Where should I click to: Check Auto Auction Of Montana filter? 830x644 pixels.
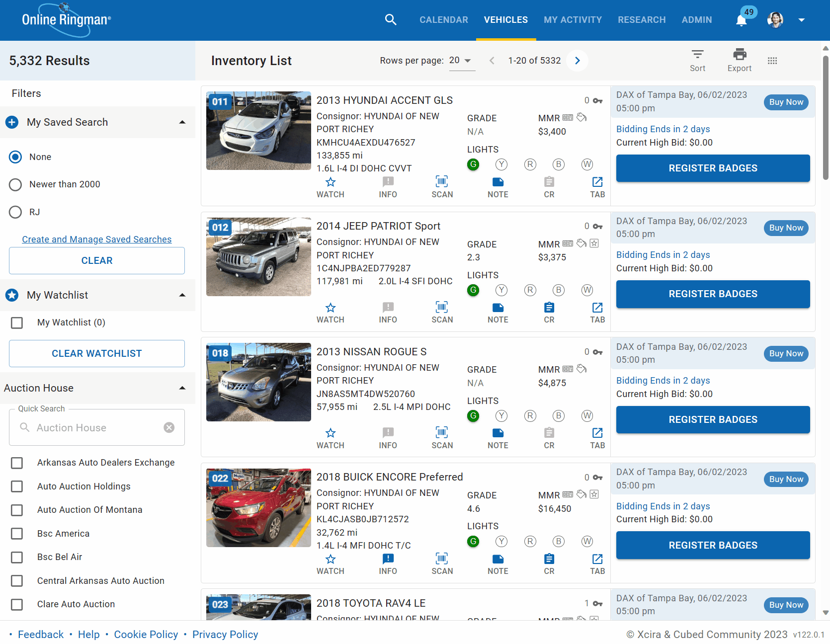point(17,510)
